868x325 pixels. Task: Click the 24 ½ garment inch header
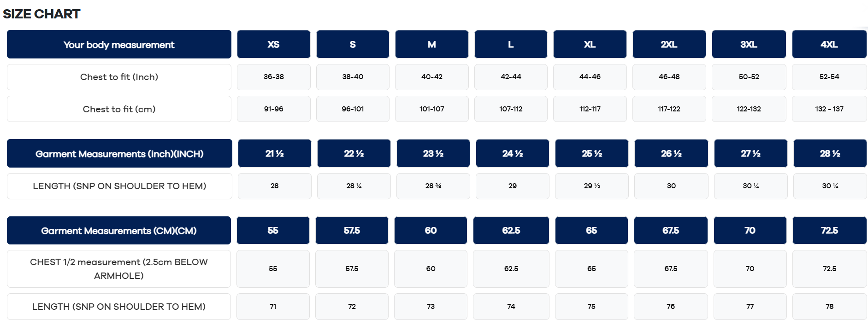[512, 153]
